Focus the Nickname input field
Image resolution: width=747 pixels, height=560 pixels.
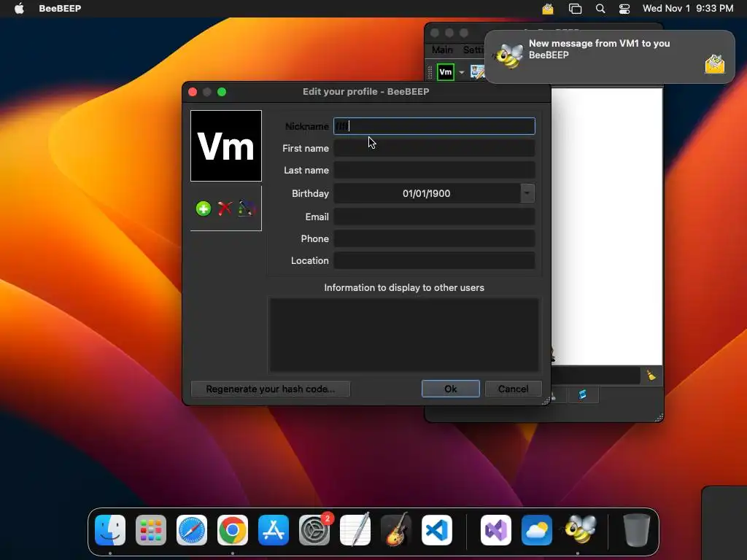pos(434,126)
